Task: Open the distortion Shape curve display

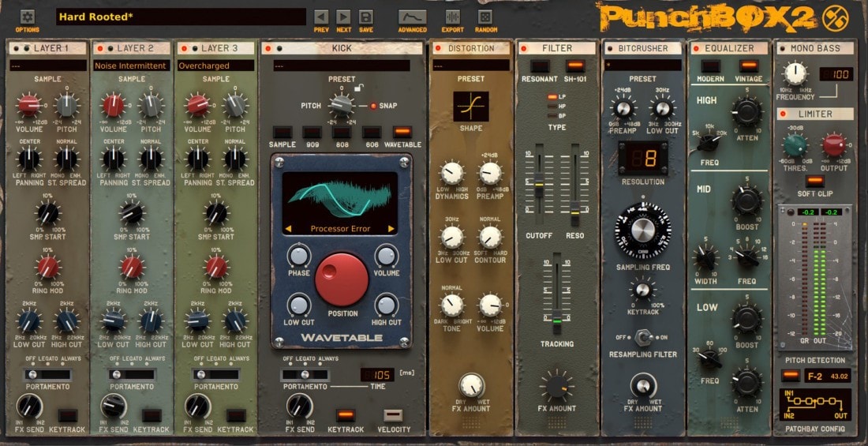Action: click(x=470, y=107)
